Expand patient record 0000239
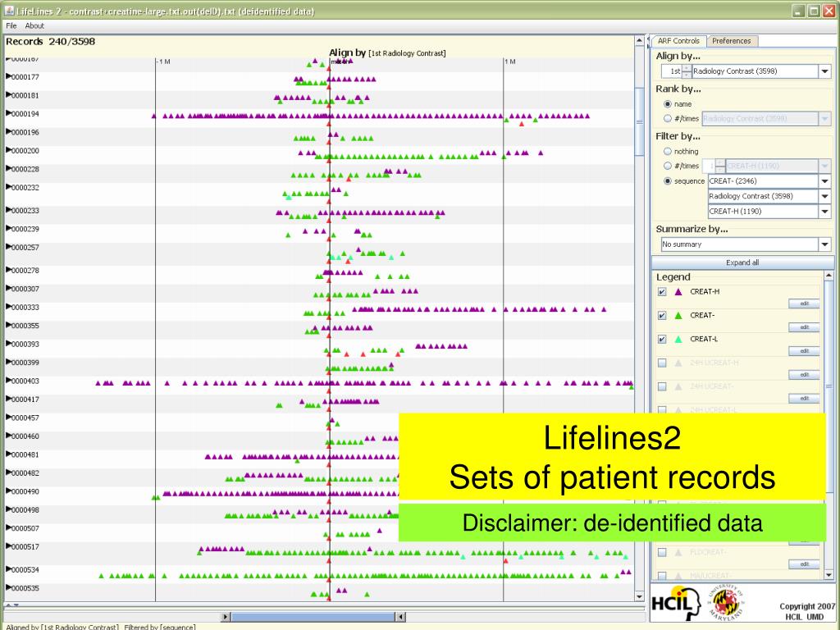 click(8, 229)
